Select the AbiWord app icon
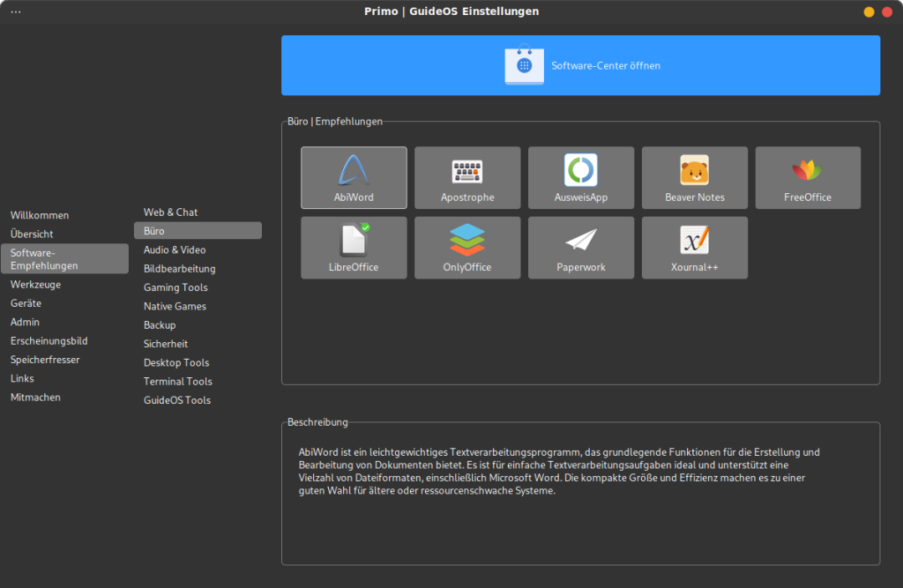The image size is (903, 588). [354, 169]
